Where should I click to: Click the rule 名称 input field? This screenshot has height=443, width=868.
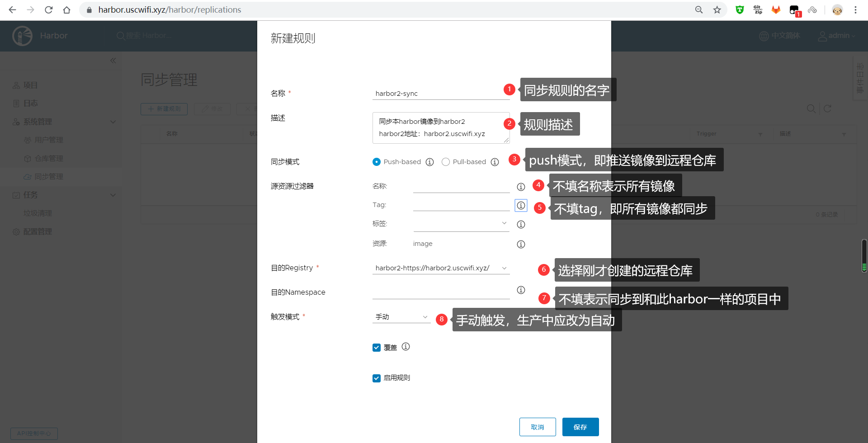tap(441, 93)
